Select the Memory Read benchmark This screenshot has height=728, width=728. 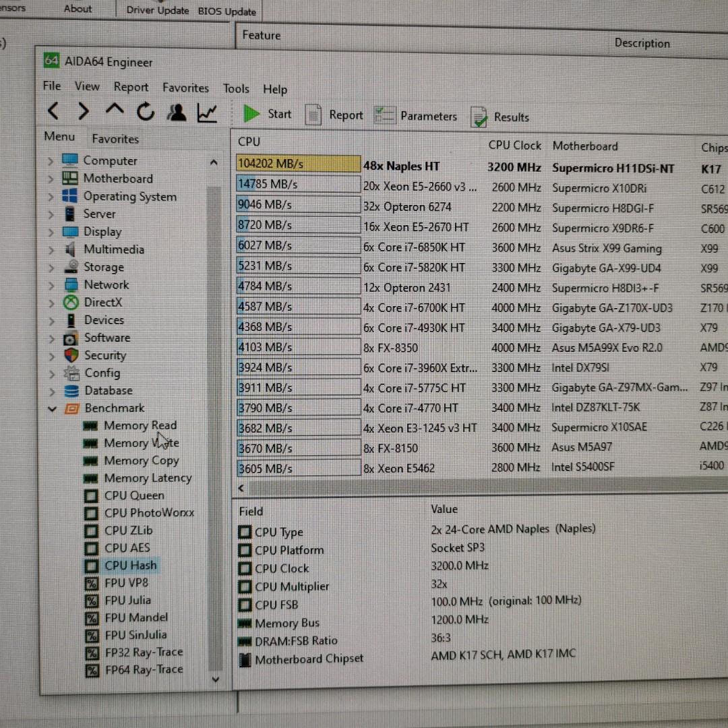click(140, 425)
